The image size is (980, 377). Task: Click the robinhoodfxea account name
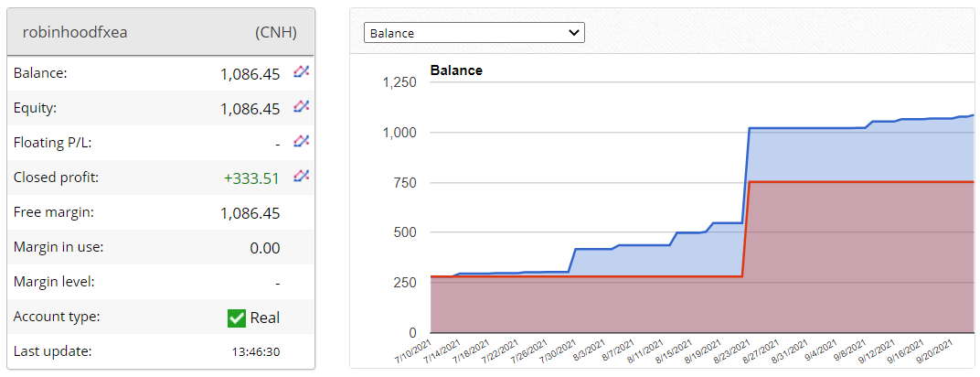click(x=75, y=32)
